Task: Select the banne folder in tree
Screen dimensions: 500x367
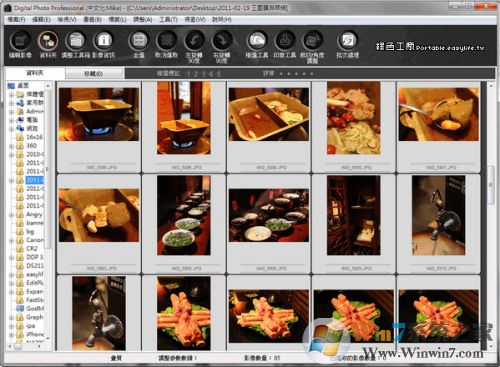Action: pos(34,223)
